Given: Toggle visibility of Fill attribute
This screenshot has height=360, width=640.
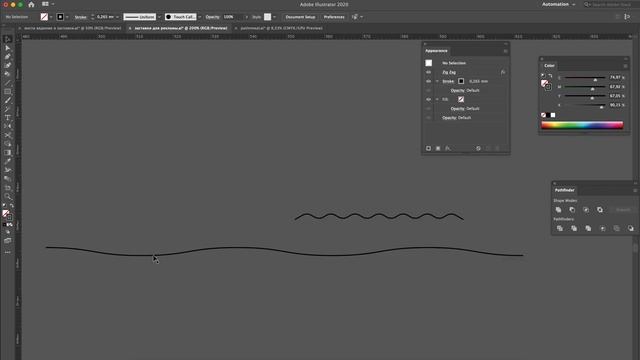Looking at the screenshot, I should coord(429,99).
